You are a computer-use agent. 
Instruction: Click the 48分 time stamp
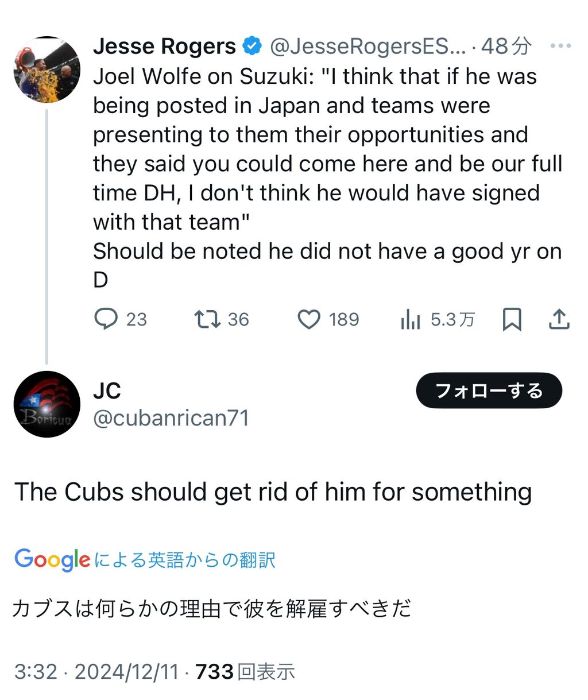[506, 46]
